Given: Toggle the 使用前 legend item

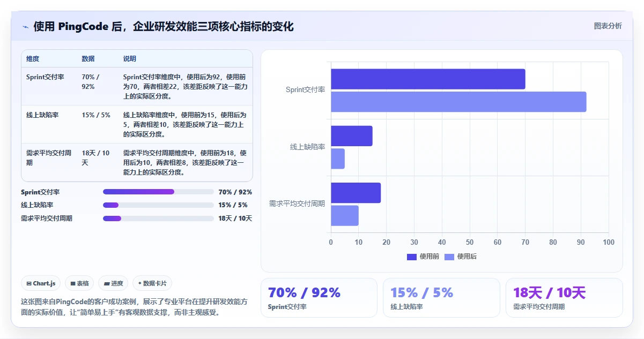Looking at the screenshot, I should click(423, 257).
